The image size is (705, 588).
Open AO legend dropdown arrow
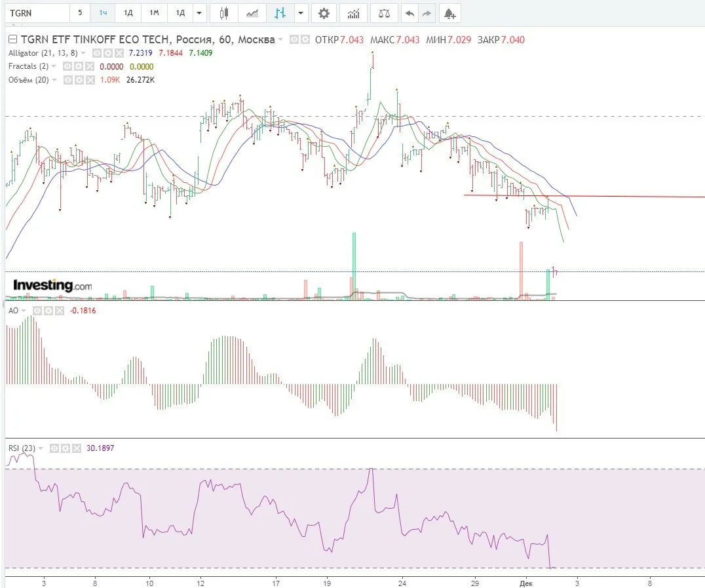(x=24, y=311)
